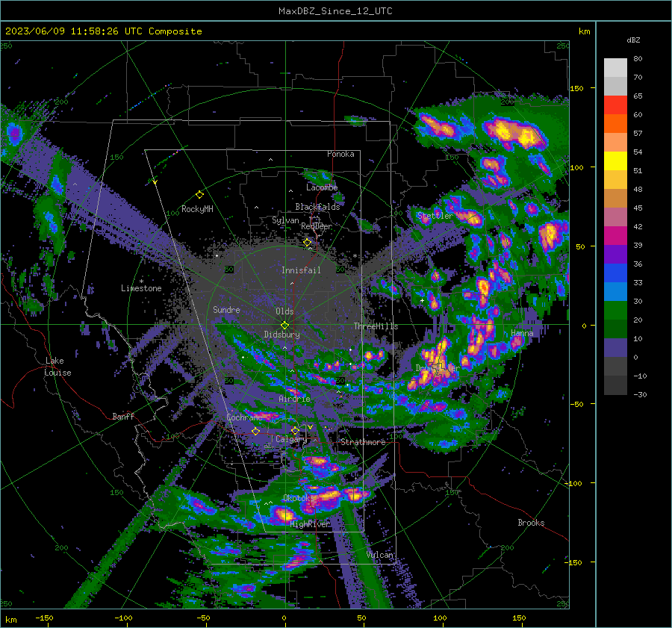Click the 80 value on dBZ legend
The image size is (672, 628).
[638, 59]
